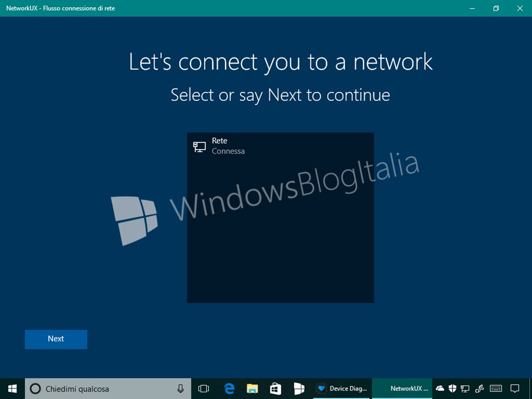Click the wired network icon beside Rete
This screenshot has width=532, height=399.
coord(199,146)
